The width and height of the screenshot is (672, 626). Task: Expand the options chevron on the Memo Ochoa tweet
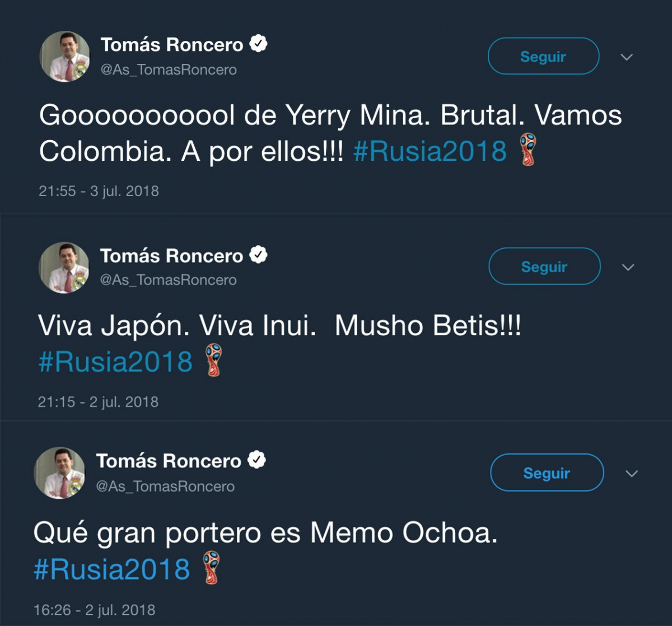[x=632, y=474]
